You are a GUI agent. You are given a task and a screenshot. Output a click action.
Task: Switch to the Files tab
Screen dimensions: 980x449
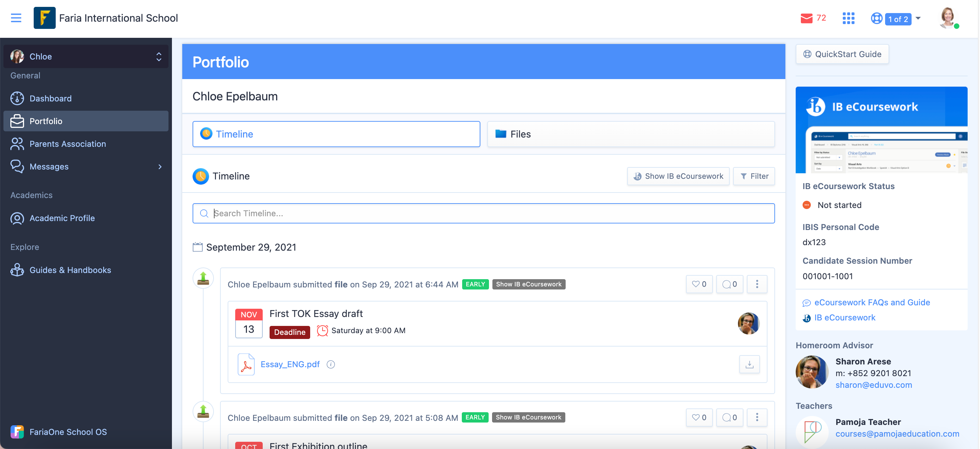[631, 134]
